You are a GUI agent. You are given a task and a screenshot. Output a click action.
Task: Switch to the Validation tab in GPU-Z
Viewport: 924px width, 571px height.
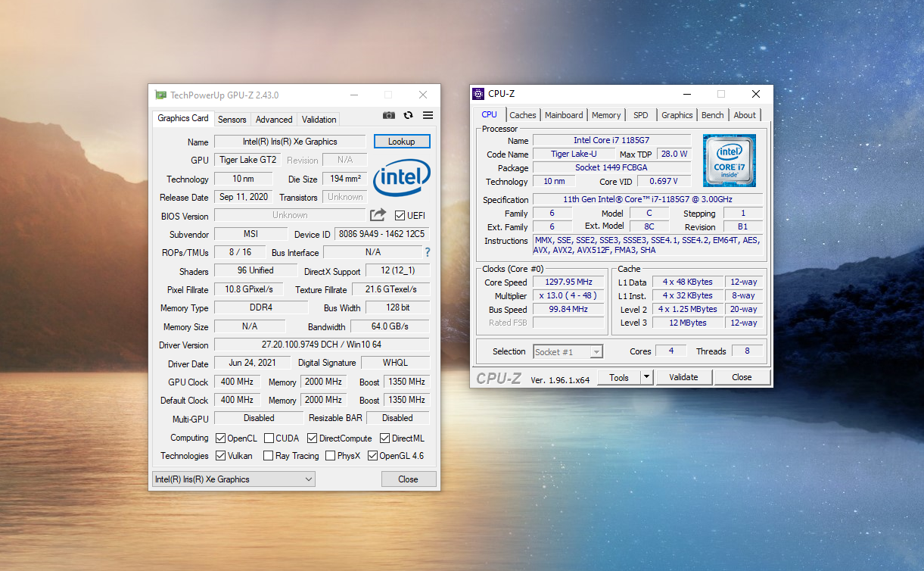click(319, 120)
